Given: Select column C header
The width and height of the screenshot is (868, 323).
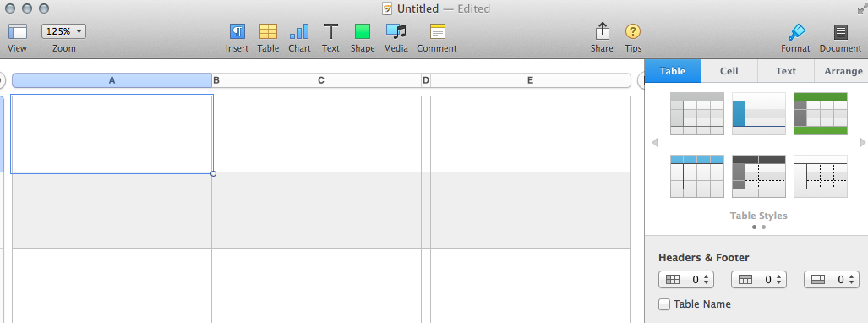Looking at the screenshot, I should 321,80.
